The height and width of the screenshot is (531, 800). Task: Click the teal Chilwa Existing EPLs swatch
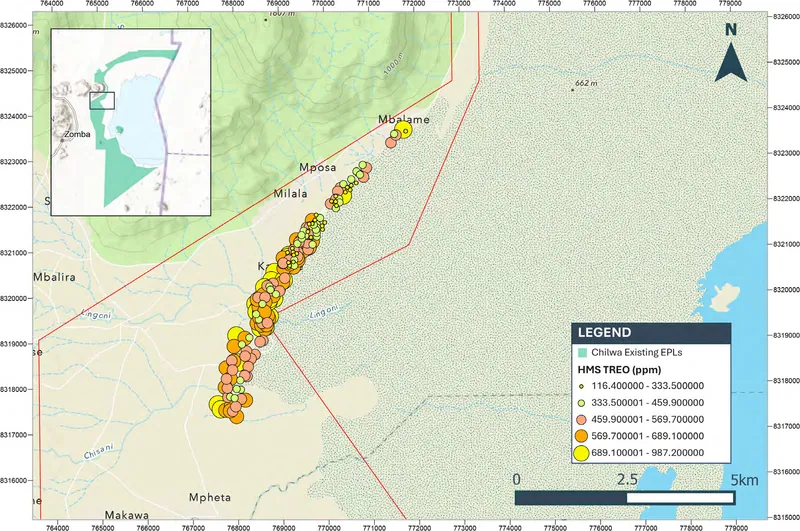click(582, 352)
